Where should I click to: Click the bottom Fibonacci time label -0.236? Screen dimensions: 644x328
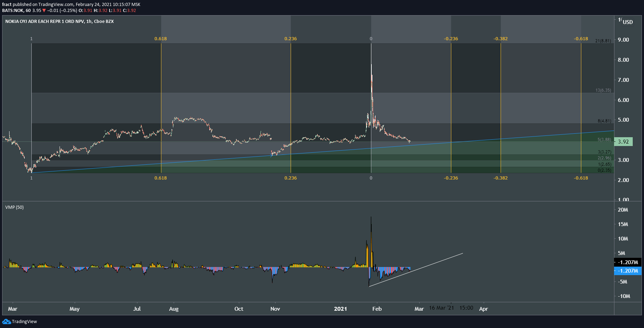451,178
